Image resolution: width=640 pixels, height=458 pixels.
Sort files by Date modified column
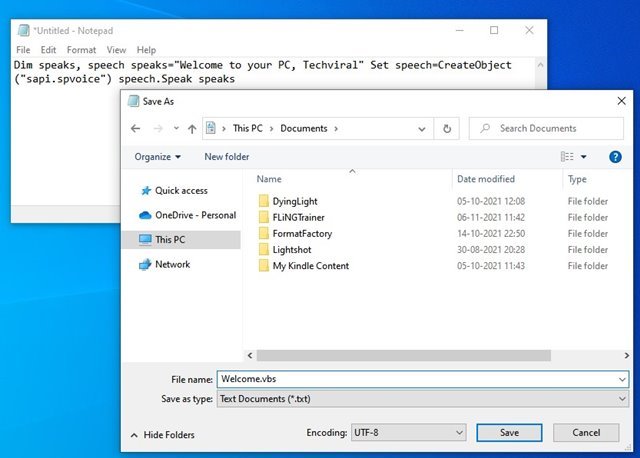point(486,179)
